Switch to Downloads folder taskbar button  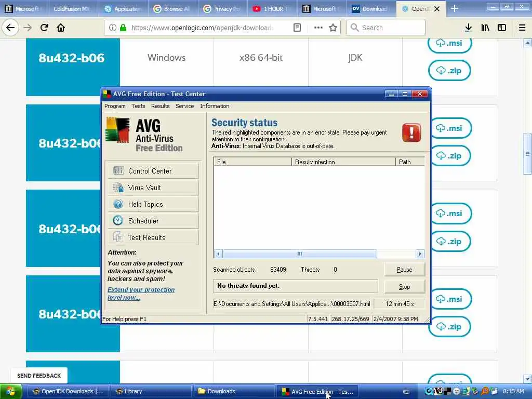tap(235, 391)
